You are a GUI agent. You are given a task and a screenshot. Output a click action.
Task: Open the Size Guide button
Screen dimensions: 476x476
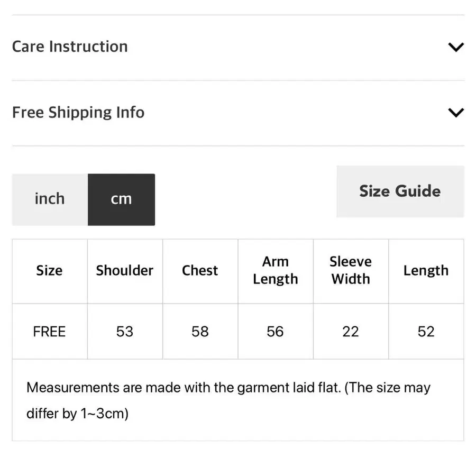click(x=400, y=191)
